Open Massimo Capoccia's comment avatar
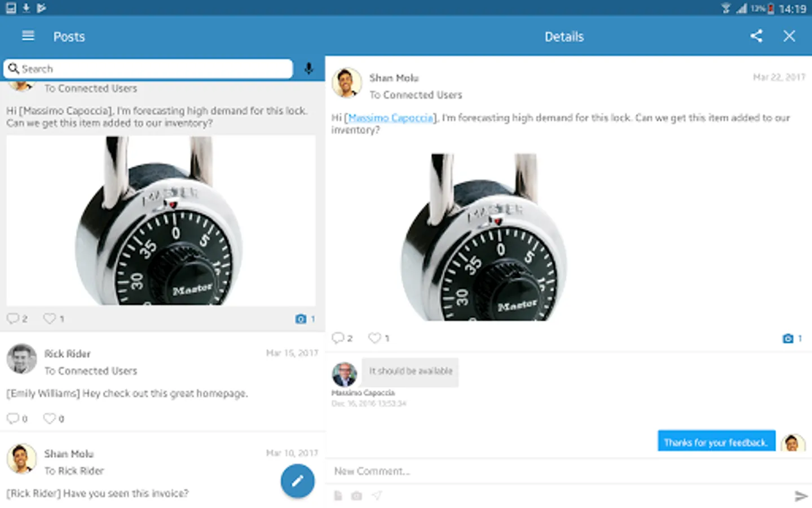The height and width of the screenshot is (508, 812). pyautogui.click(x=344, y=374)
